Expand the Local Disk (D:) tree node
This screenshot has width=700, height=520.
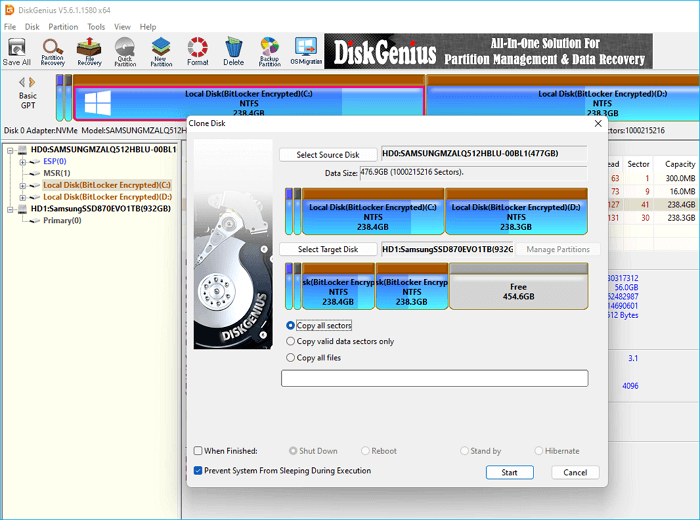(x=22, y=197)
